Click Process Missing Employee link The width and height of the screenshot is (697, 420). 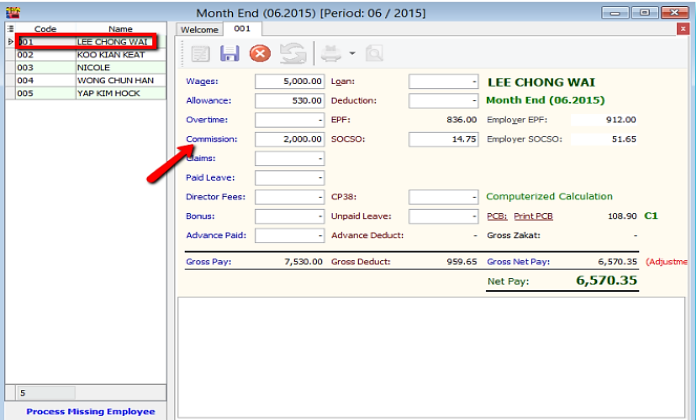click(x=90, y=411)
